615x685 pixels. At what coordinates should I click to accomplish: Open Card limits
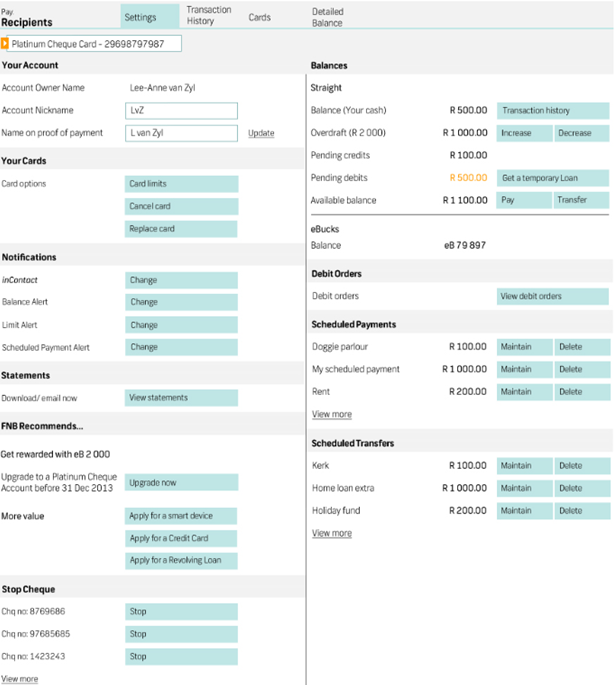click(x=181, y=184)
